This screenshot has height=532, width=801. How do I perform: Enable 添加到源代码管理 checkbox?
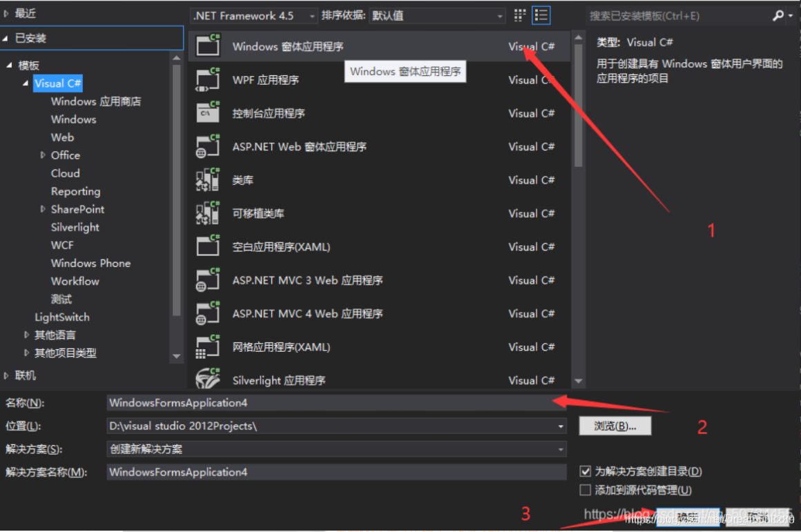[x=586, y=490]
